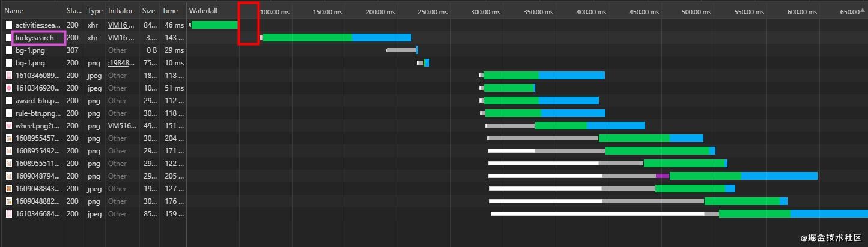Click the file icon beside rule-btn.png
Screen dimensions: 868x247
[x=9, y=113]
